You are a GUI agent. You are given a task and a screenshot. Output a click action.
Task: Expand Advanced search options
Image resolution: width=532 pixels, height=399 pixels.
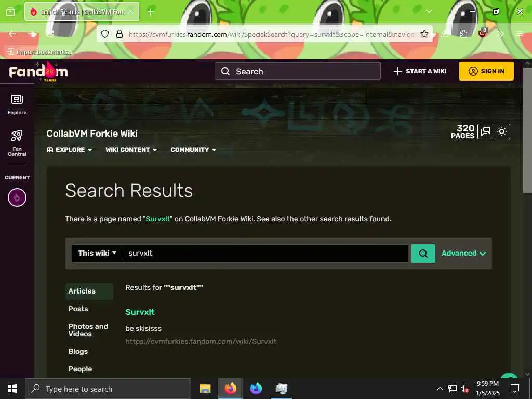463,254
